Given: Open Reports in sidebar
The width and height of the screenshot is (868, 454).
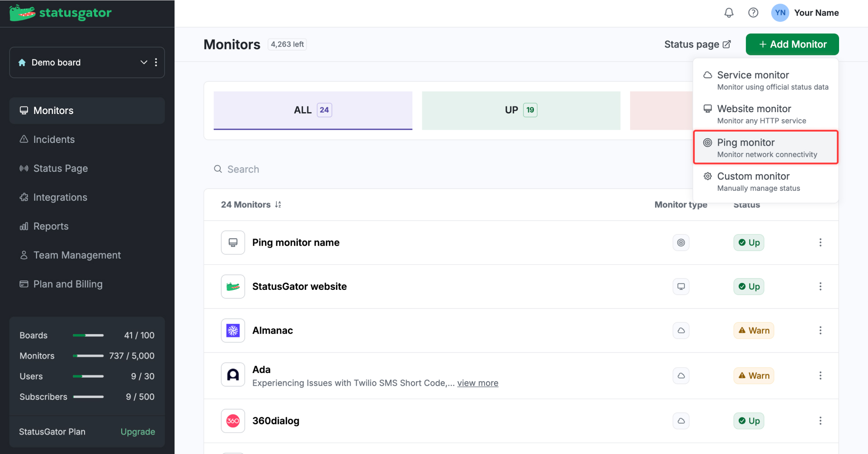Looking at the screenshot, I should pyautogui.click(x=87, y=227).
